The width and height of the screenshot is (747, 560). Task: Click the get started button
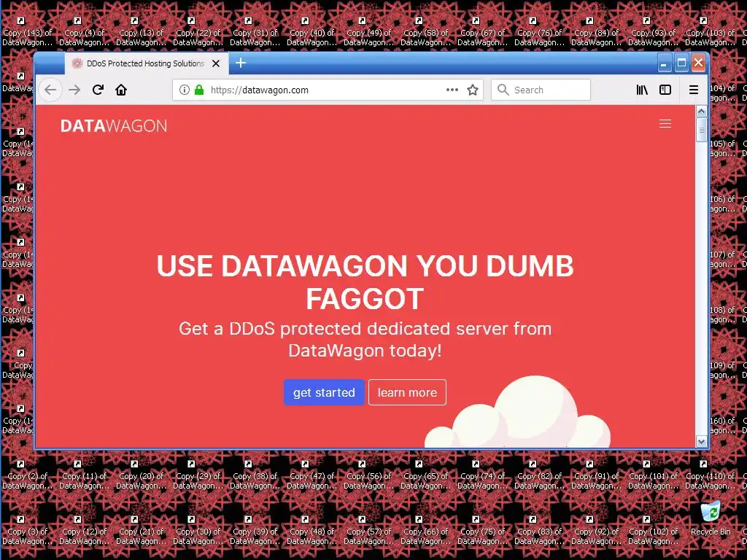coord(324,392)
